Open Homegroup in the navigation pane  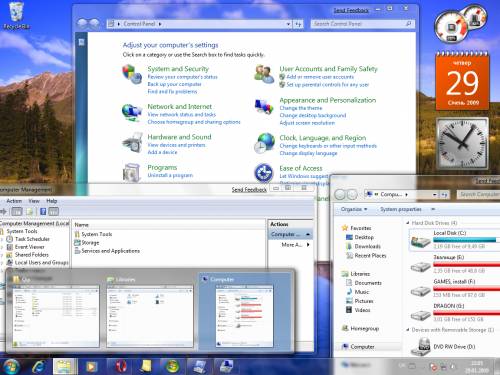[x=360, y=328]
